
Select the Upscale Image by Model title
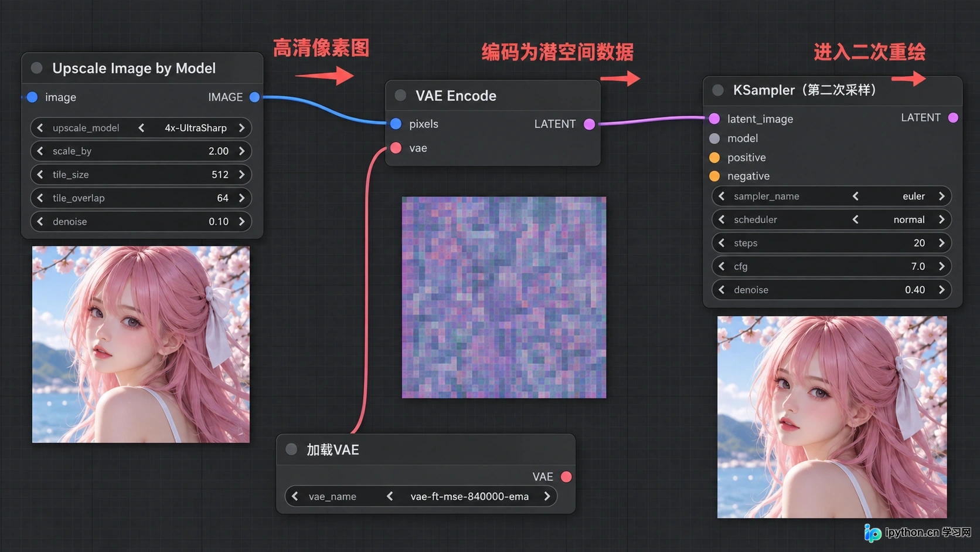[x=134, y=68]
